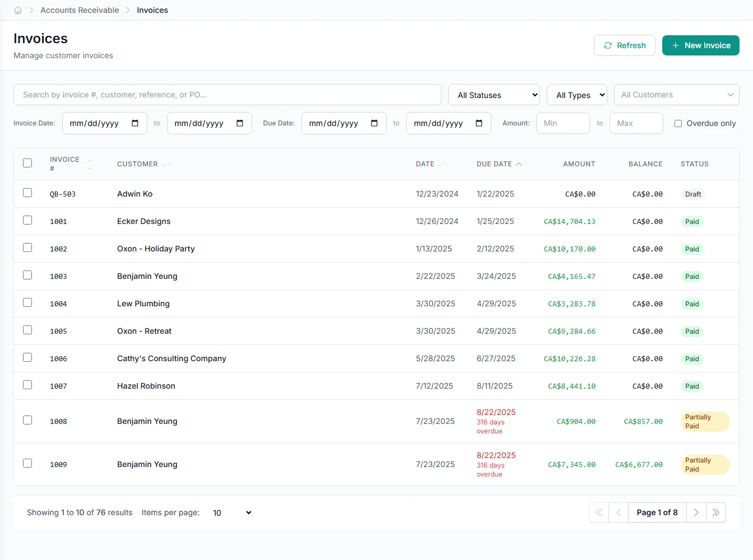The height and width of the screenshot is (560, 753).
Task: Enable the Overdue only filter
Action: point(678,123)
